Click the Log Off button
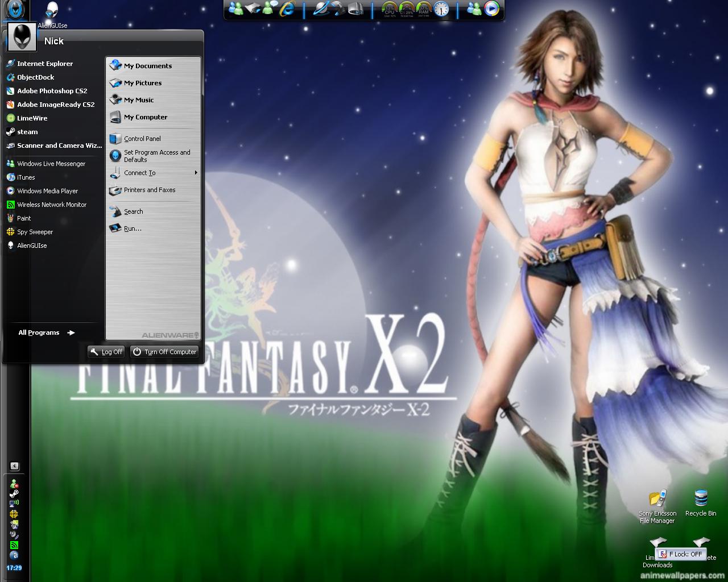The width and height of the screenshot is (728, 582). coord(106,352)
